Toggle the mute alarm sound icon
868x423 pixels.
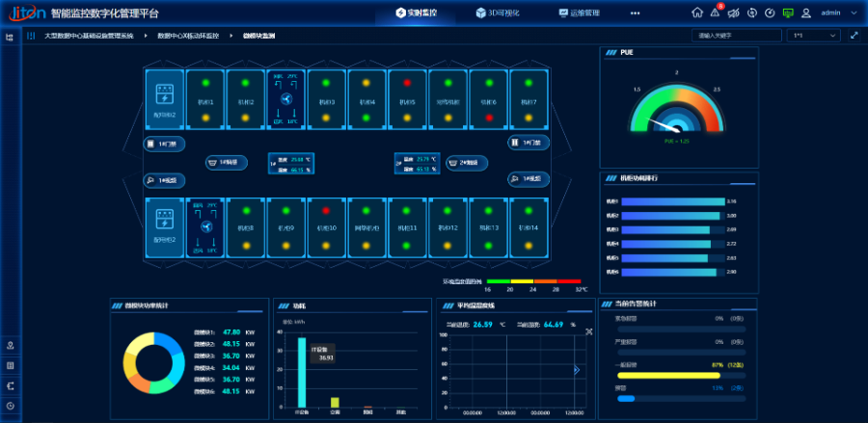tap(734, 13)
